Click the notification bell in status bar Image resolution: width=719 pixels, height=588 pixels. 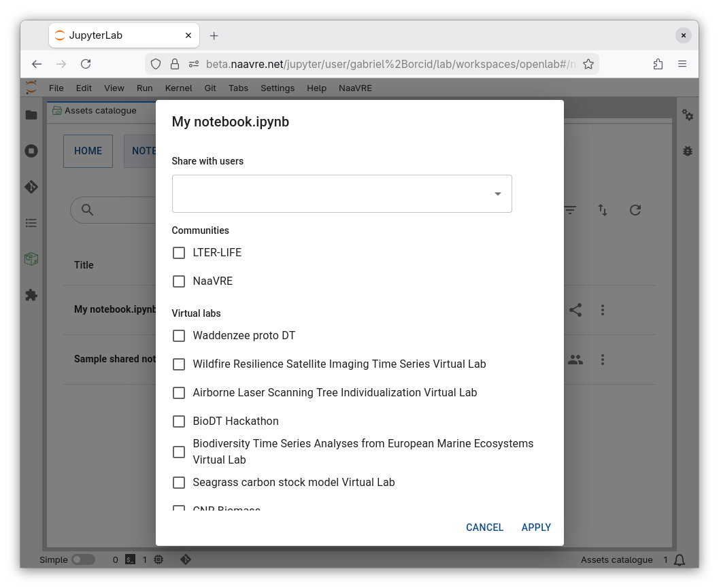click(x=679, y=560)
